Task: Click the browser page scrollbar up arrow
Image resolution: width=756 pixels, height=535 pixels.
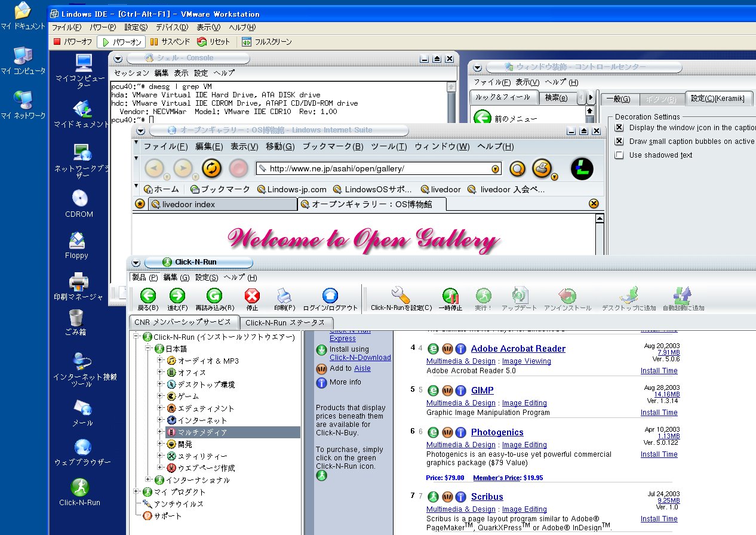Action: (x=600, y=219)
